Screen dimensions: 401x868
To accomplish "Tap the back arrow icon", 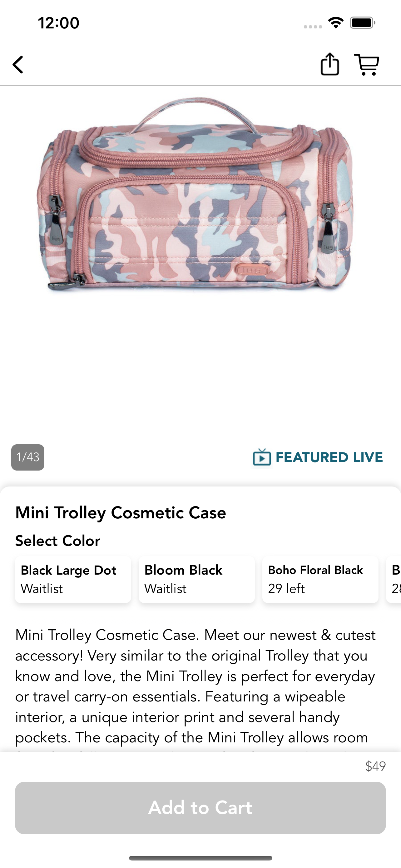I will pos(18,64).
